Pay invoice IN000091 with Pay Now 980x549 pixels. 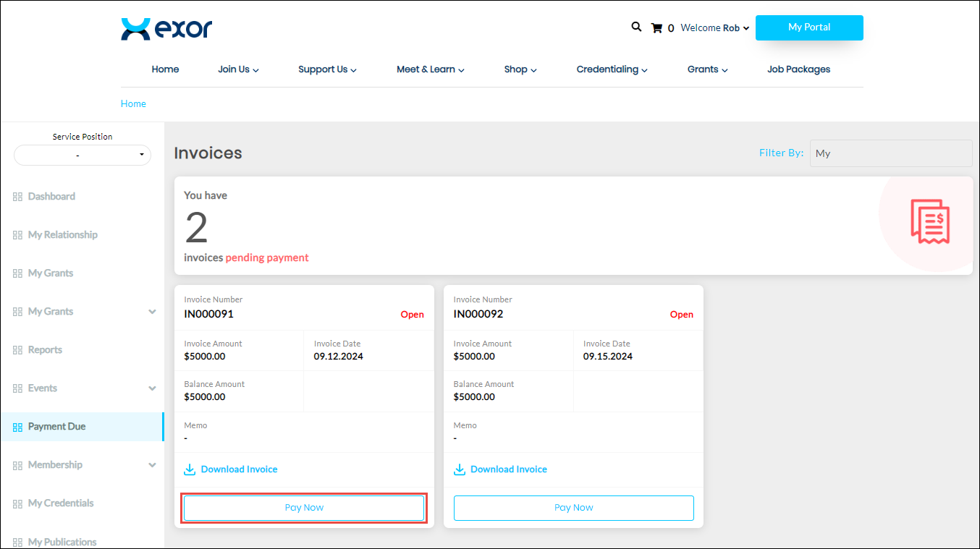click(x=304, y=508)
